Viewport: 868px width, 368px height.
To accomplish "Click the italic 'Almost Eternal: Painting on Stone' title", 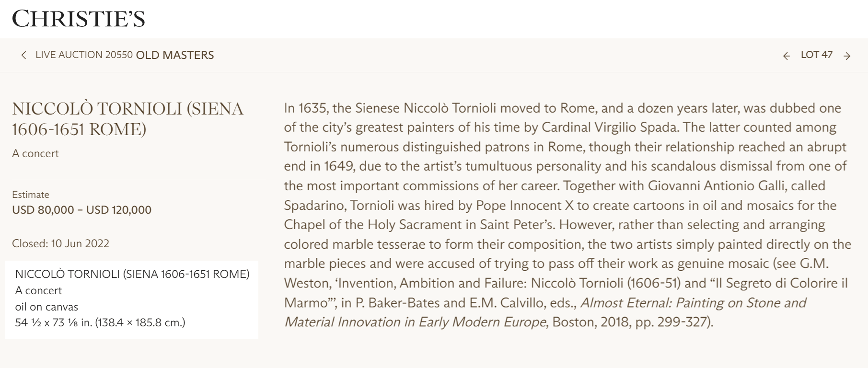I will click(693, 303).
